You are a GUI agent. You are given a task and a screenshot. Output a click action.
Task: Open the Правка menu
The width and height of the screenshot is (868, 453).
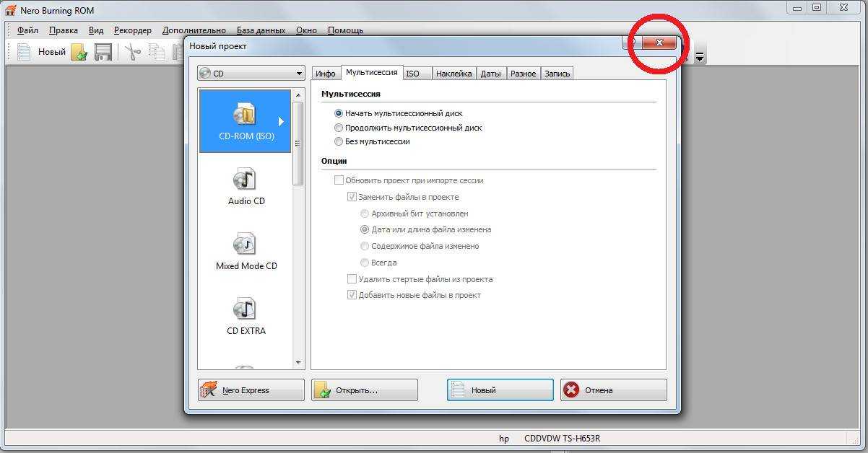tap(64, 30)
